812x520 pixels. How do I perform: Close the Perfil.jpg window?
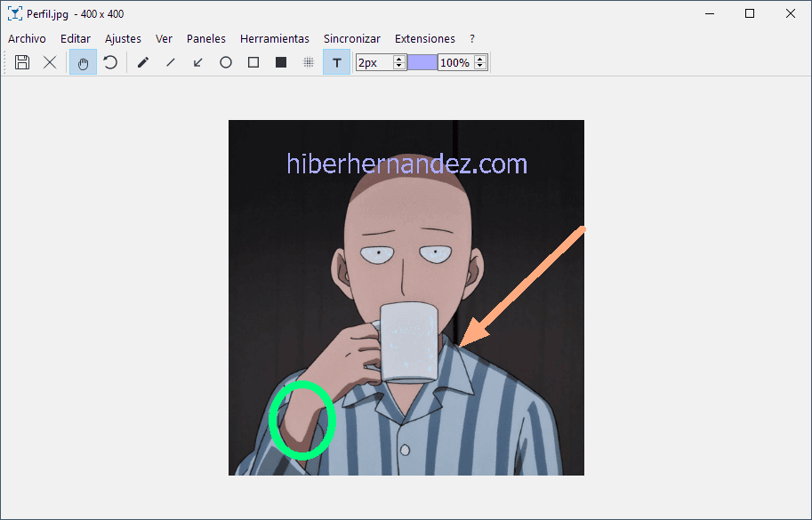[x=791, y=14]
